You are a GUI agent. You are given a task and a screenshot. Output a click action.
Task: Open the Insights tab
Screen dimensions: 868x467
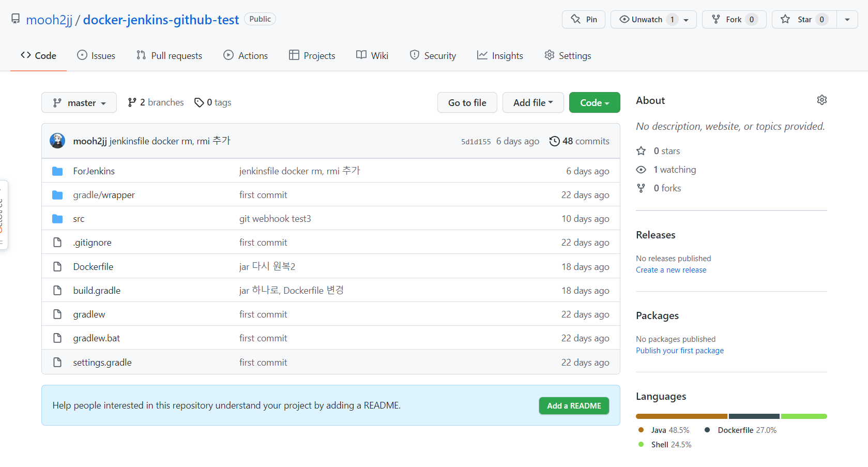point(500,55)
